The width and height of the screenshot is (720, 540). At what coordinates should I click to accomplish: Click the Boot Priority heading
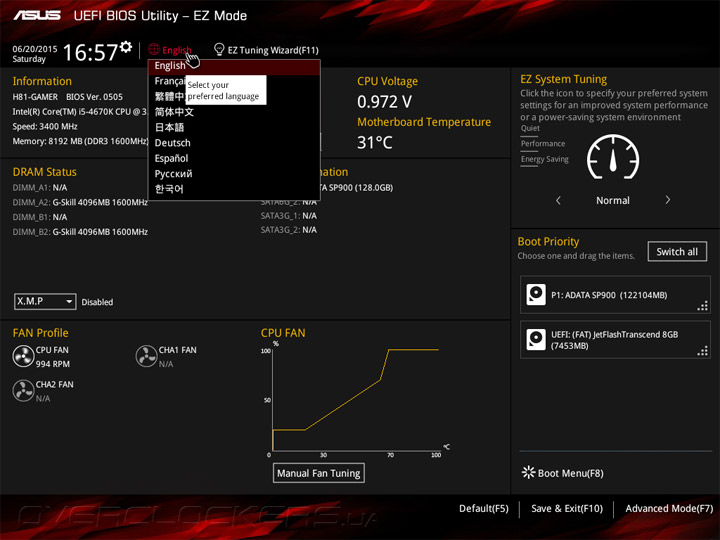click(x=548, y=242)
